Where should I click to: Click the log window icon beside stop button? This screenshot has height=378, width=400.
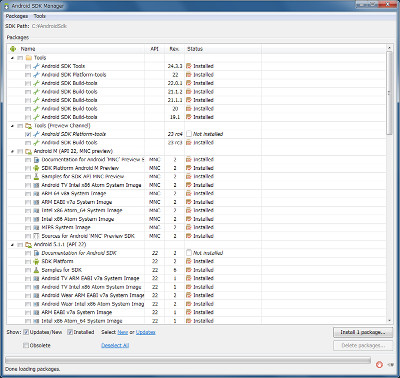pyautogui.click(x=390, y=365)
